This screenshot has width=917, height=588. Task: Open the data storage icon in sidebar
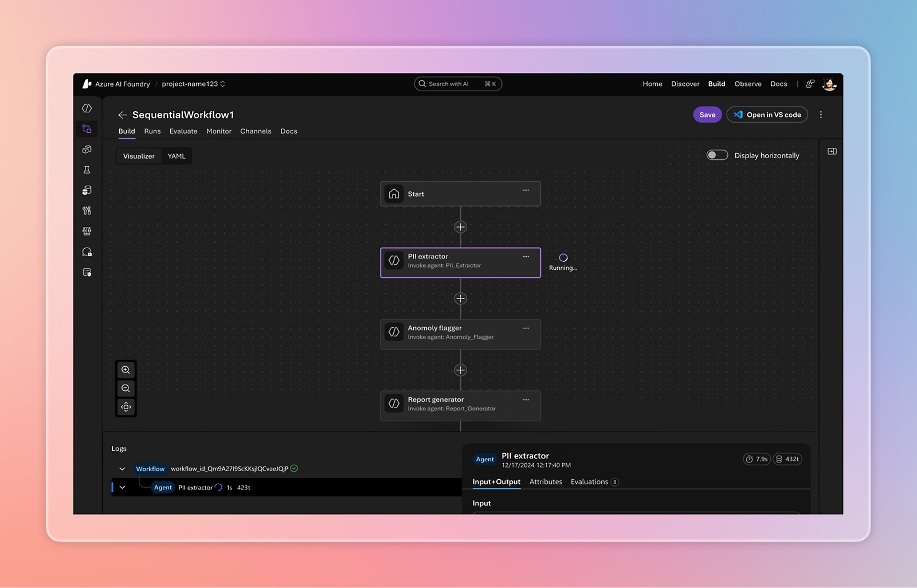[87, 190]
